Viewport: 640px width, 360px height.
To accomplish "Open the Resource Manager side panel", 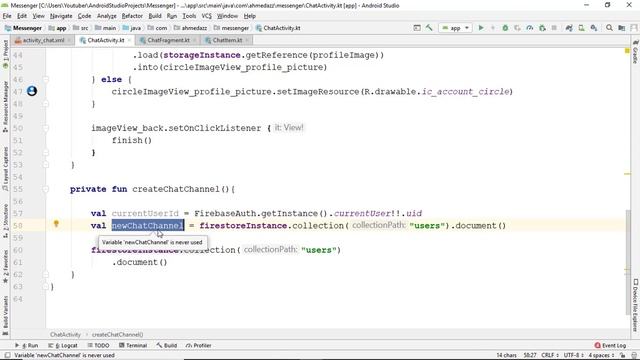I will [5, 106].
